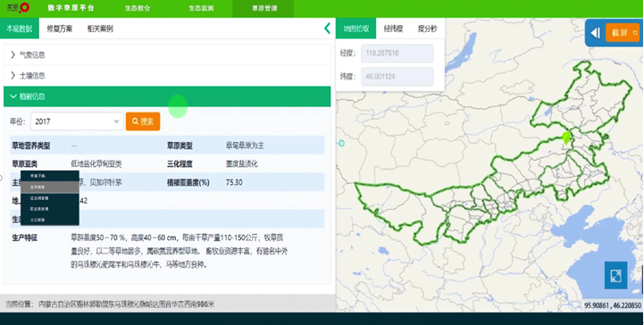Select the 经纬度 coordinate tab
The height and width of the screenshot is (325, 644).
point(394,29)
